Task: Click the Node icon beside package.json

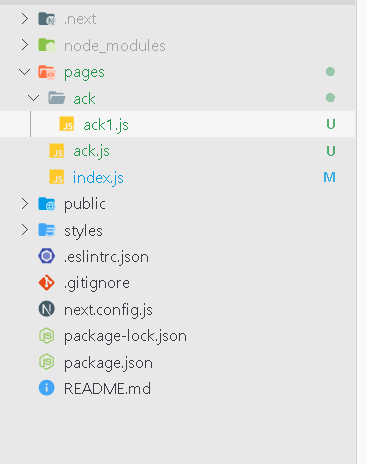Action: (x=47, y=362)
